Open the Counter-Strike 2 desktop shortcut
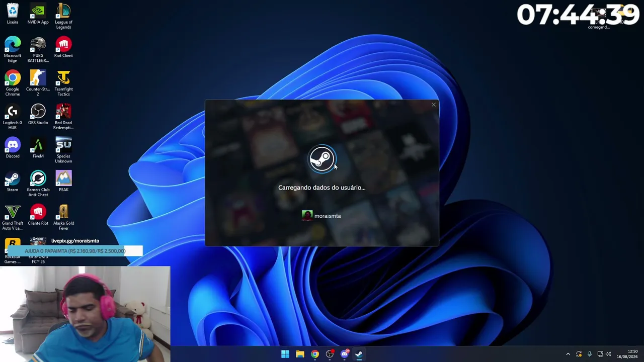This screenshot has height=362, width=644. tap(38, 83)
